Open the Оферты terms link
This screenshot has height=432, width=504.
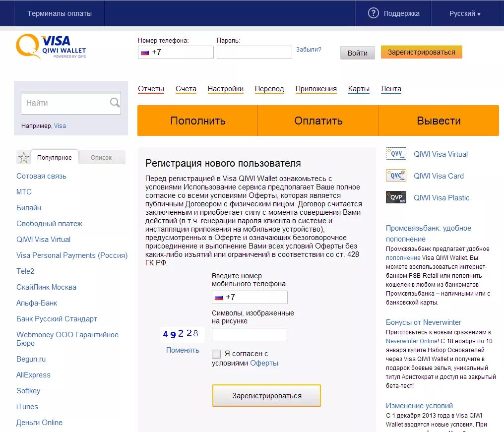(x=264, y=363)
